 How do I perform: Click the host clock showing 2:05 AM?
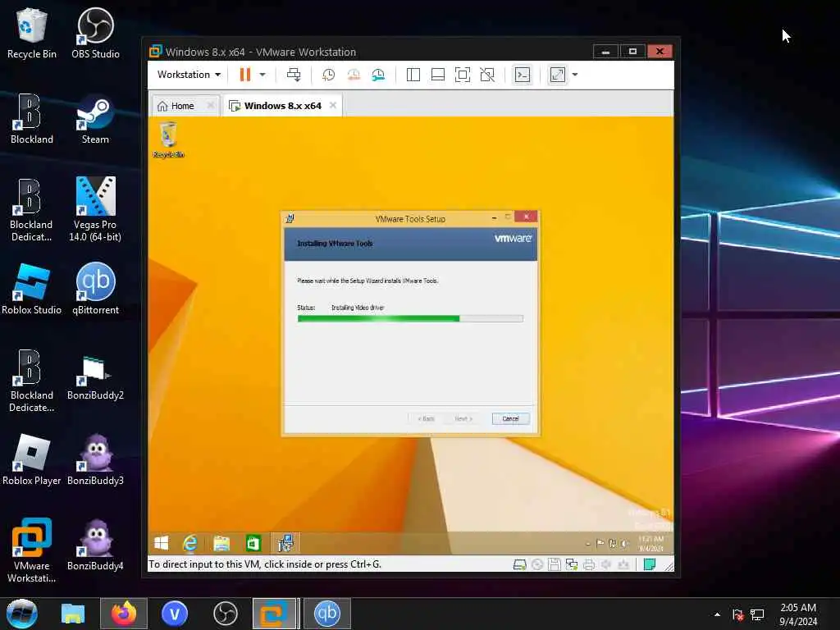(798, 614)
